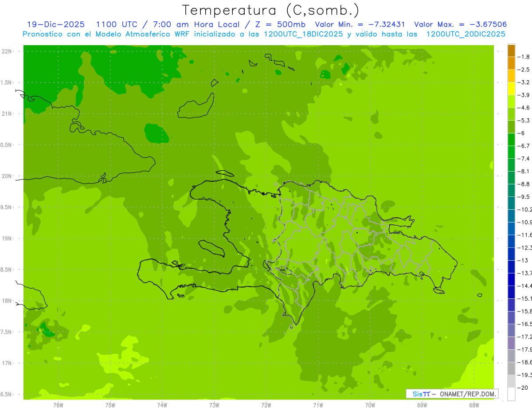Image resolution: width=532 pixels, height=411 pixels.
Task: Click the 76W longitude label
Action: pyautogui.click(x=58, y=405)
